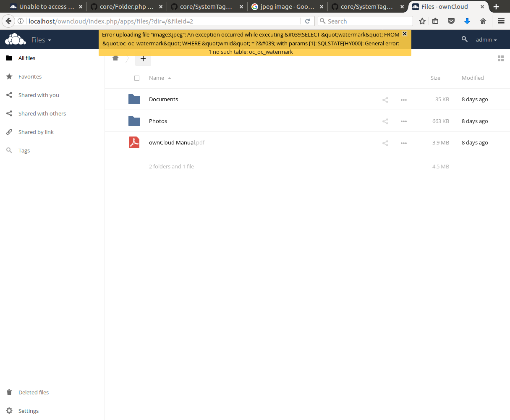Open the Files app dropdown menu
The height and width of the screenshot is (420, 510).
[41, 40]
